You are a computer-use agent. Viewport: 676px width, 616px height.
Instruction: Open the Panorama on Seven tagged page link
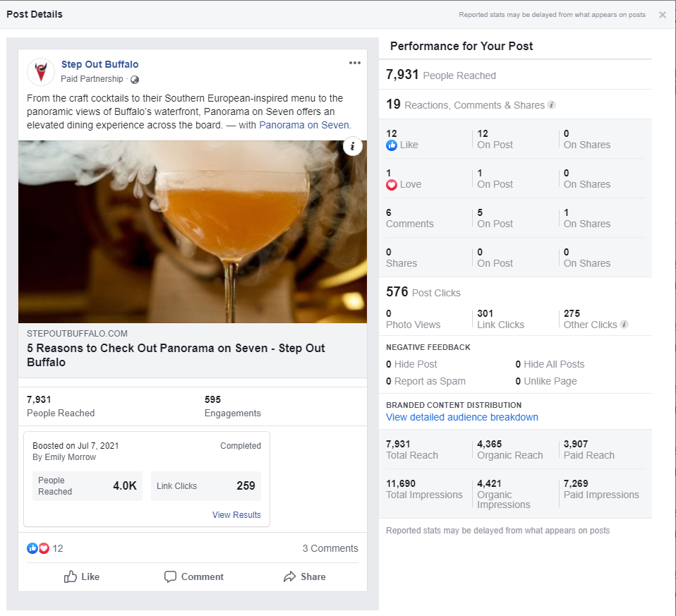pos(304,125)
